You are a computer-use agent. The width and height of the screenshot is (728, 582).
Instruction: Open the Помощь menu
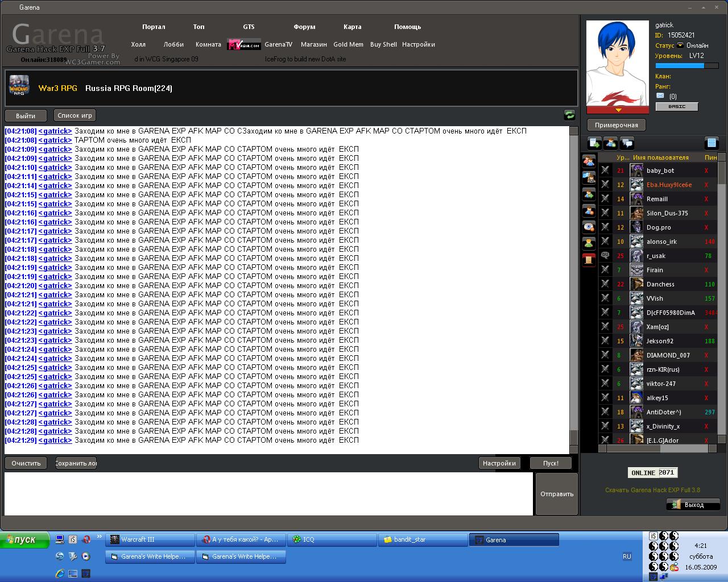tap(407, 27)
